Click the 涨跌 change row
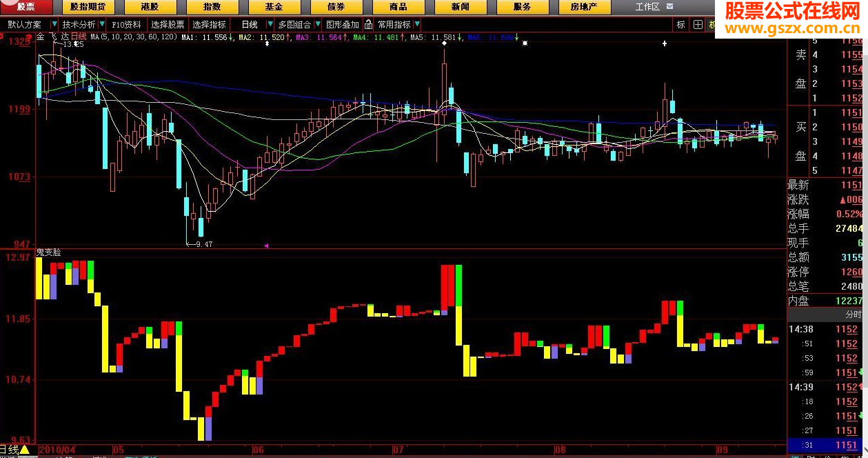This screenshot has width=868, height=458. click(825, 199)
